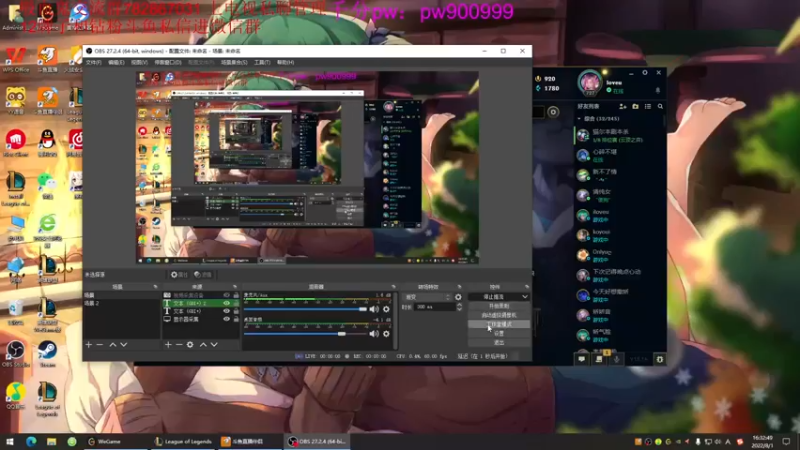Open chat icon at LoL client bottom
Viewport: 800px width, 450px height.
coord(582,359)
